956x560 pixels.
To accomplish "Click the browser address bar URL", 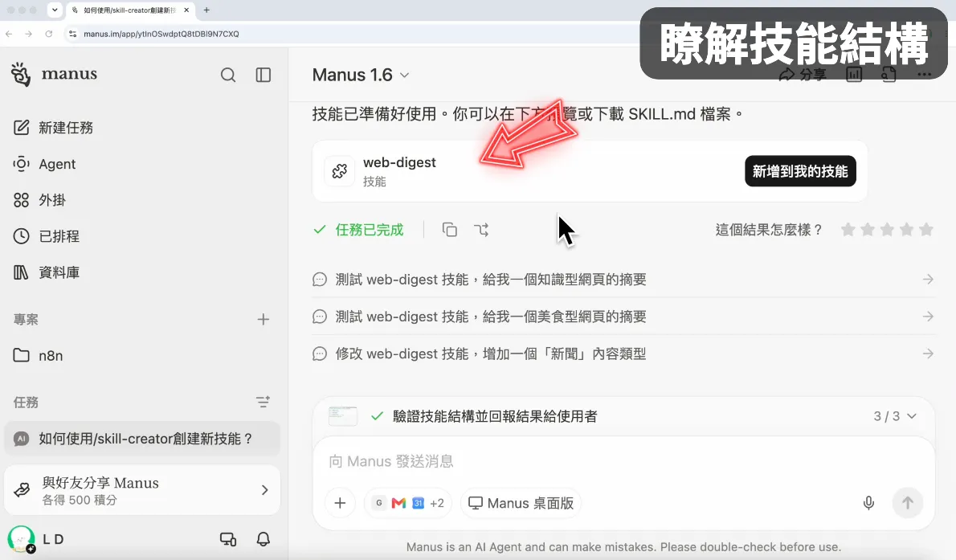I will tap(161, 35).
